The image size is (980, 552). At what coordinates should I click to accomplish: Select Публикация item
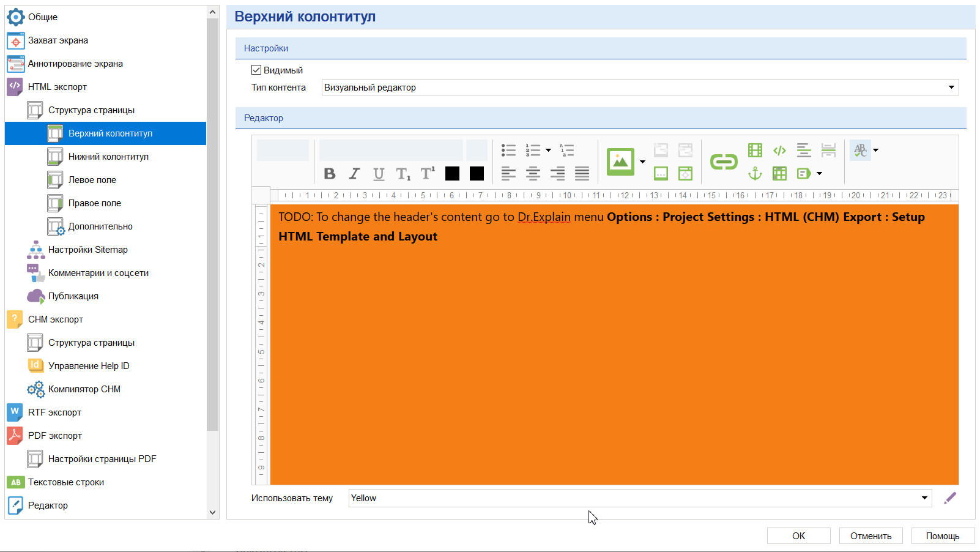[73, 296]
